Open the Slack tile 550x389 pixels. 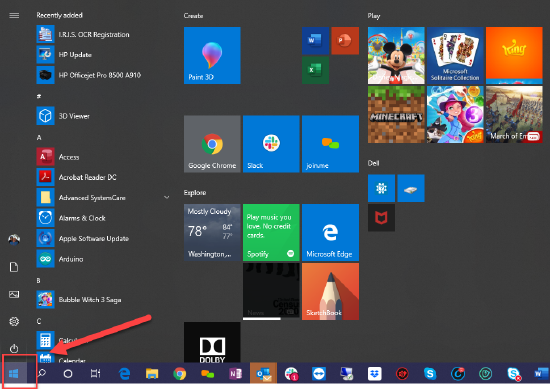[271, 144]
